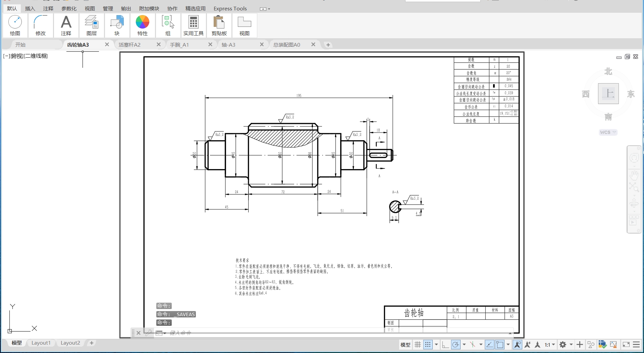Open the 视图 (View) ribbon panel

click(245, 25)
